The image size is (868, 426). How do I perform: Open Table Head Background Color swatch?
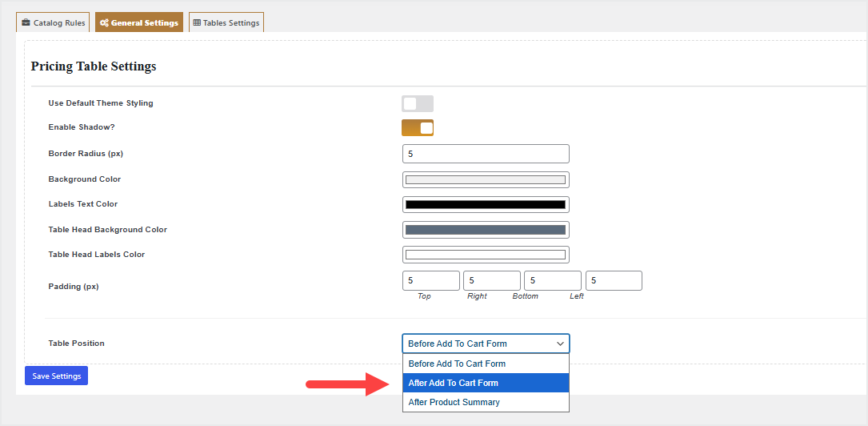(x=485, y=230)
